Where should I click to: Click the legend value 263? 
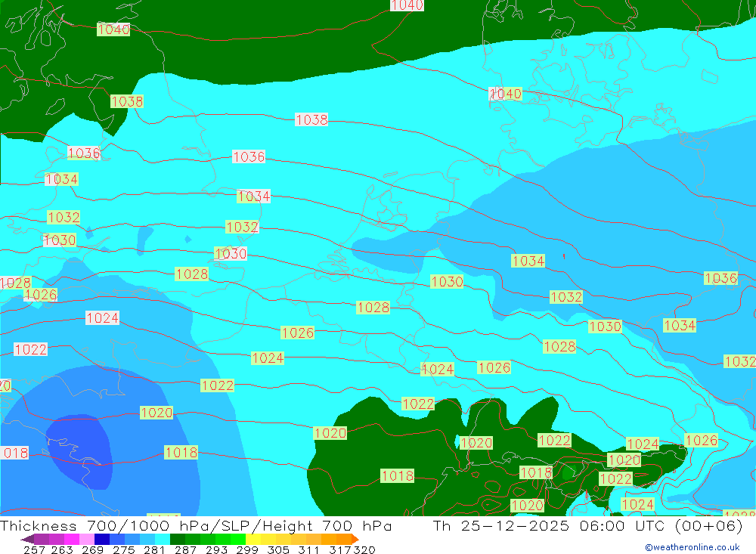point(62,549)
